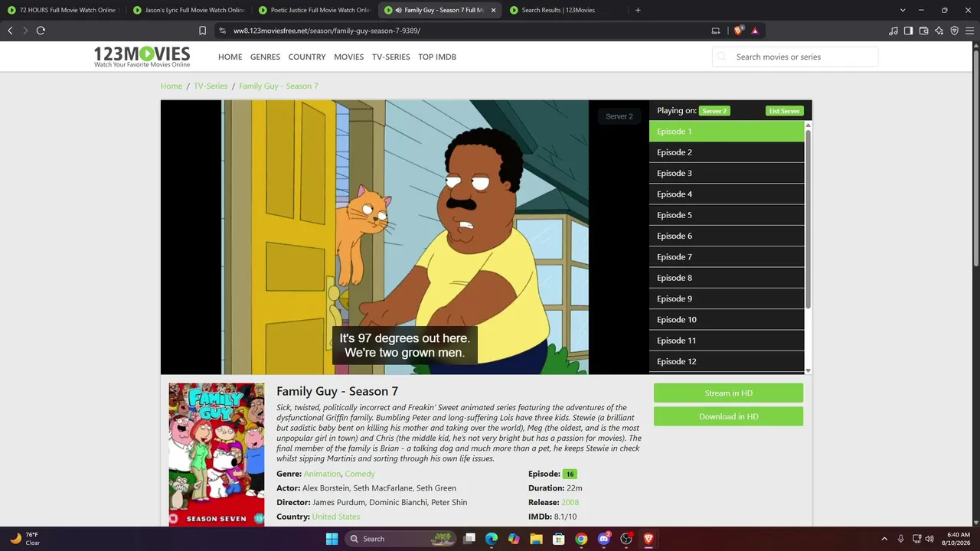The width and height of the screenshot is (980, 551).
Task: Open the TV-SERIES nav menu item
Action: [x=390, y=57]
